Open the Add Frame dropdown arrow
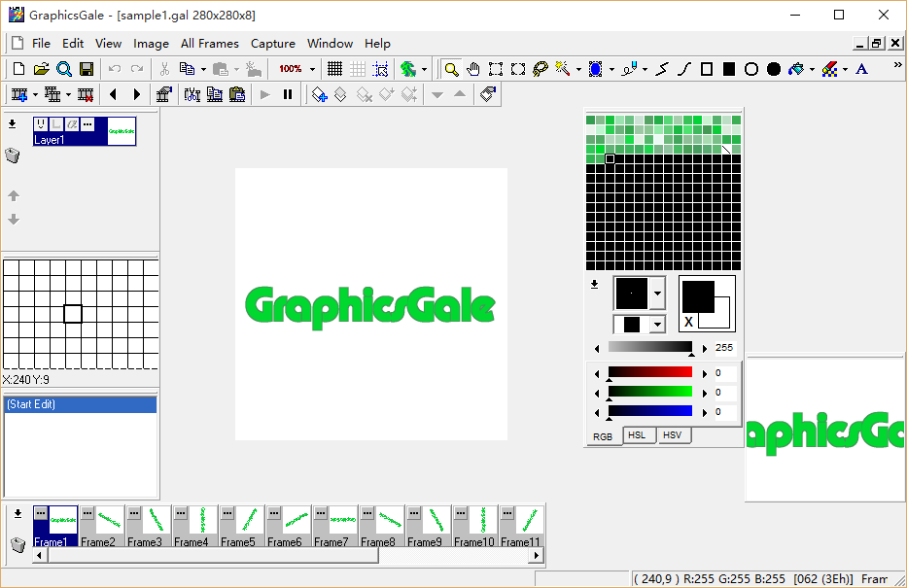The image size is (907, 588). pyautogui.click(x=36, y=94)
